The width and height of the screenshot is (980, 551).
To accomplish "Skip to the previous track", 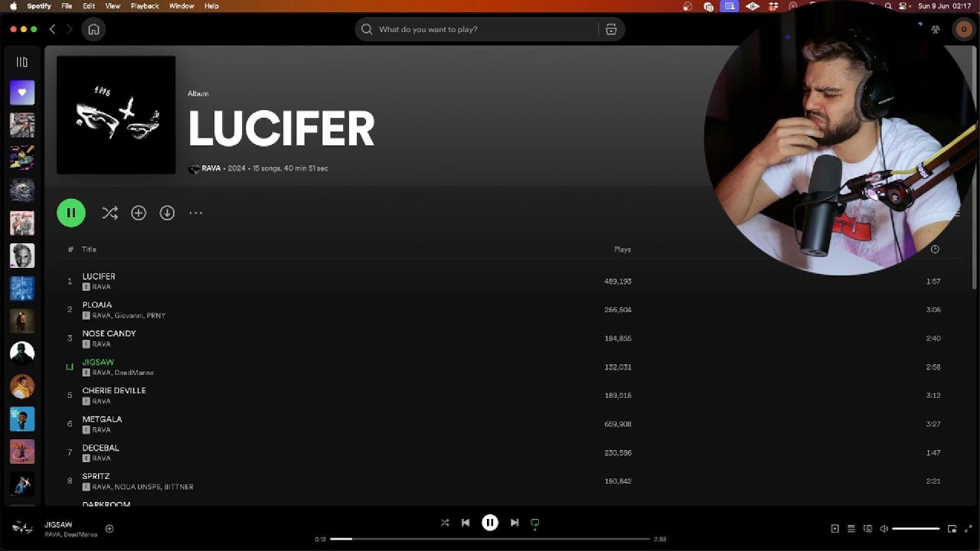I will tap(465, 523).
